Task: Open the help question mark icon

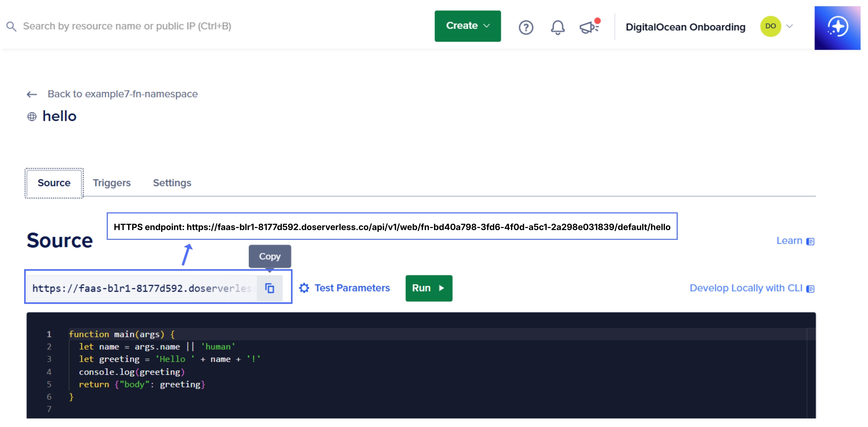Action: click(x=526, y=28)
